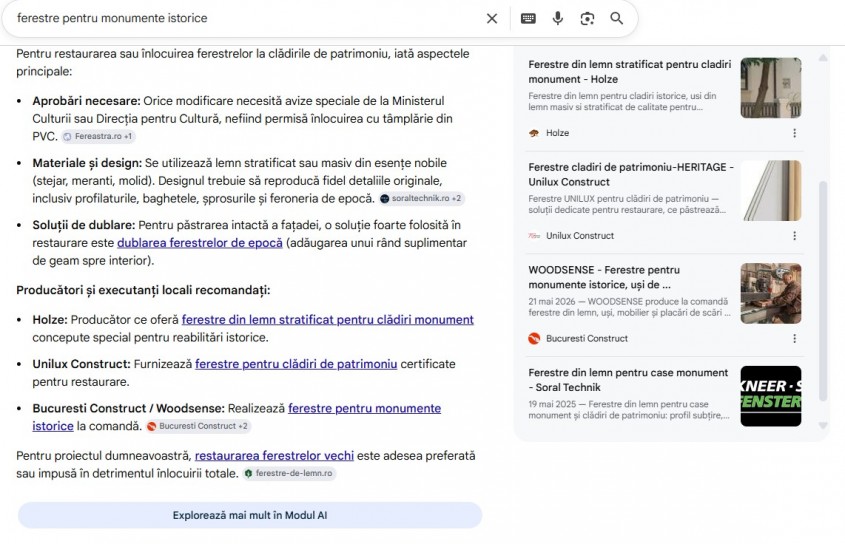Clear the search query with the X icon
The image size is (845, 544).
[x=491, y=18]
